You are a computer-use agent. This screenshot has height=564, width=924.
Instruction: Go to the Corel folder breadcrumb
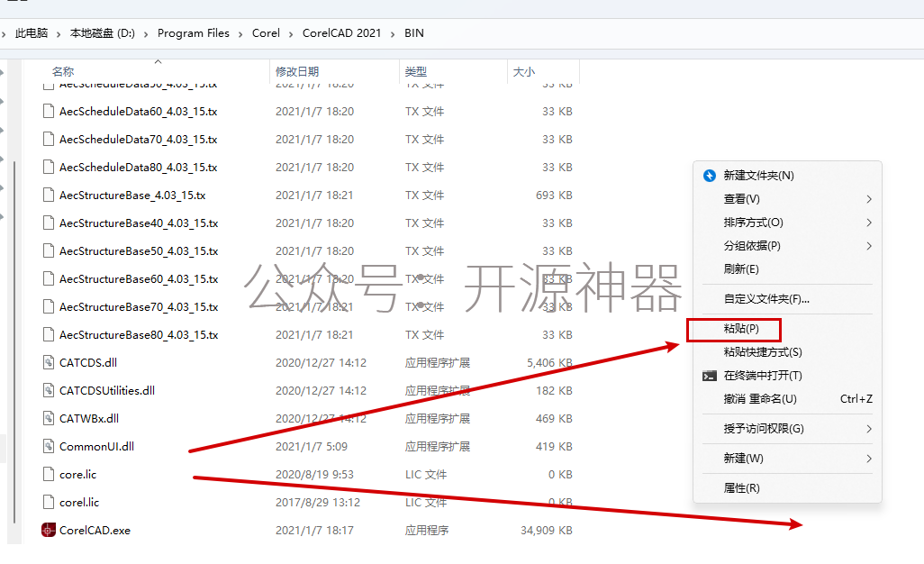point(266,33)
